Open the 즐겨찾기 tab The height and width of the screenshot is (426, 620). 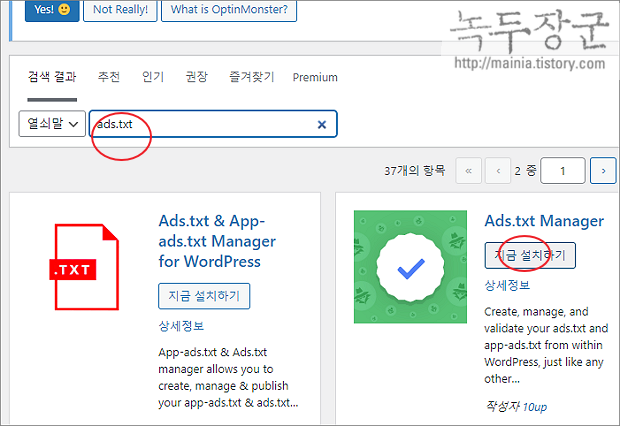pos(251,77)
